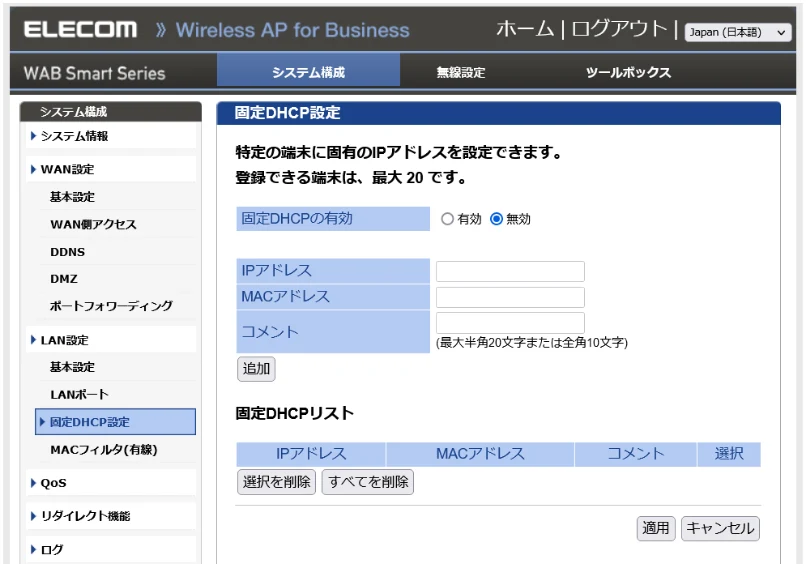Click the WAB Smart Series title
806x568 pixels.
(x=95, y=73)
